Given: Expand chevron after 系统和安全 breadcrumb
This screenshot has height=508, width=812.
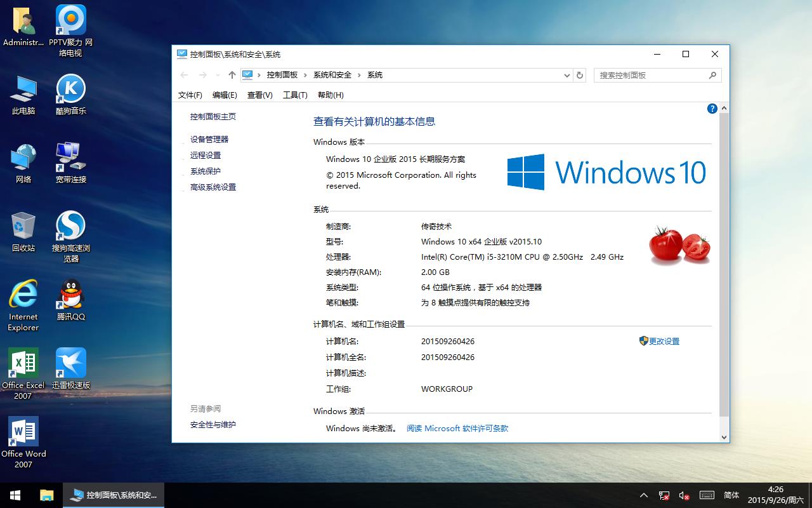Looking at the screenshot, I should [x=360, y=75].
